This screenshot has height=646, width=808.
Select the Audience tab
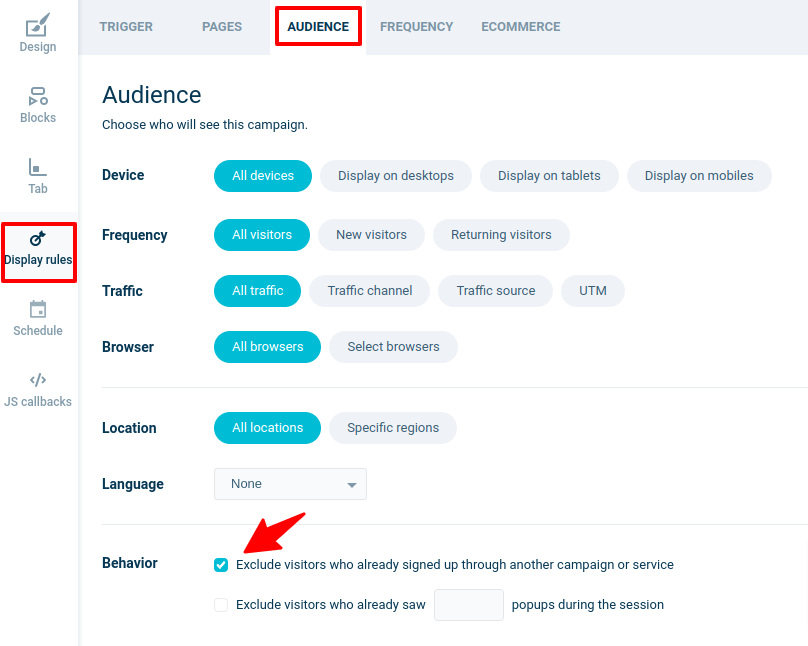click(318, 27)
